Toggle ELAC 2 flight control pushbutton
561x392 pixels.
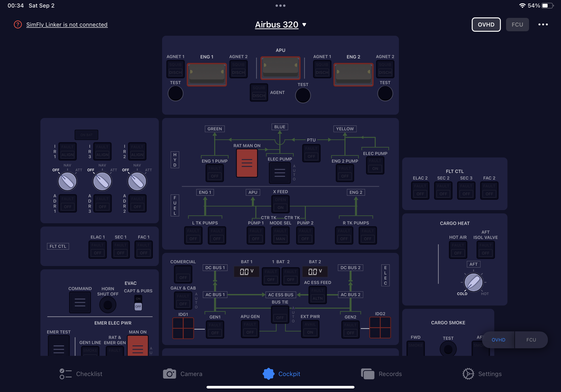tap(420, 190)
